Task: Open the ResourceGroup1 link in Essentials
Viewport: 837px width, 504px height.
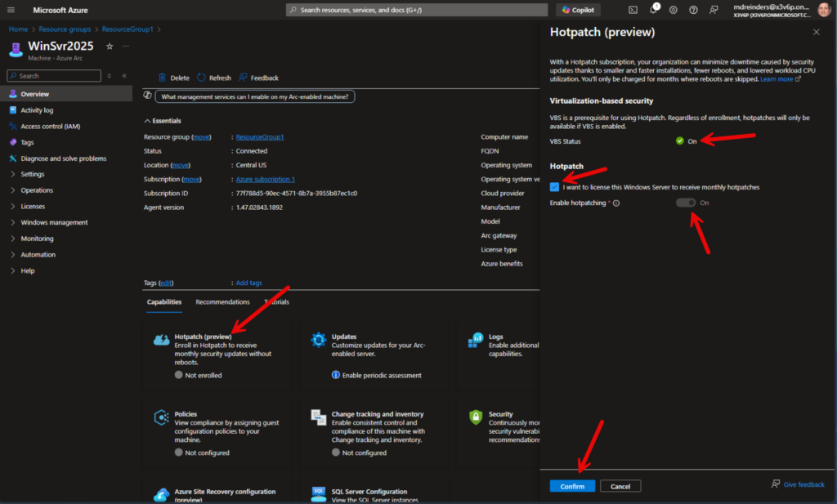Action: tap(259, 137)
